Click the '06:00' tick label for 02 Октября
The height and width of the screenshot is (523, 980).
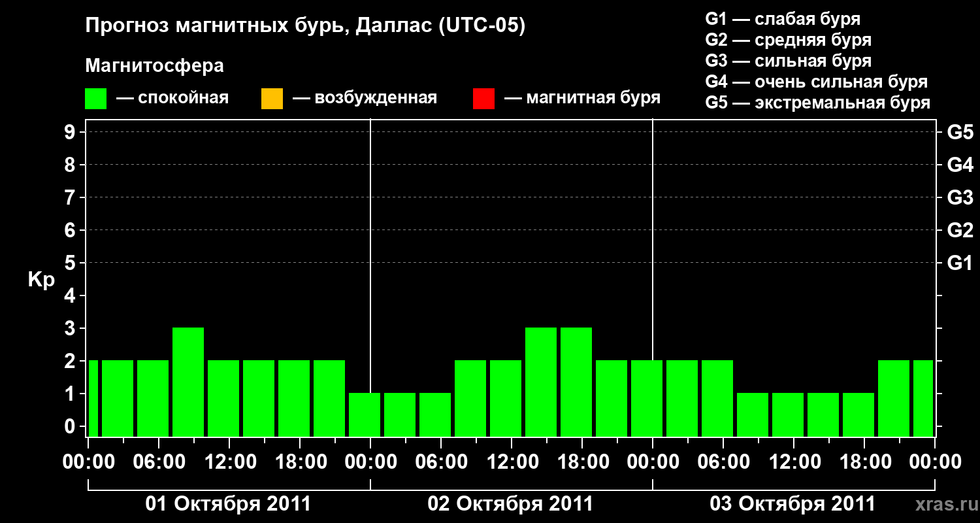pos(442,462)
